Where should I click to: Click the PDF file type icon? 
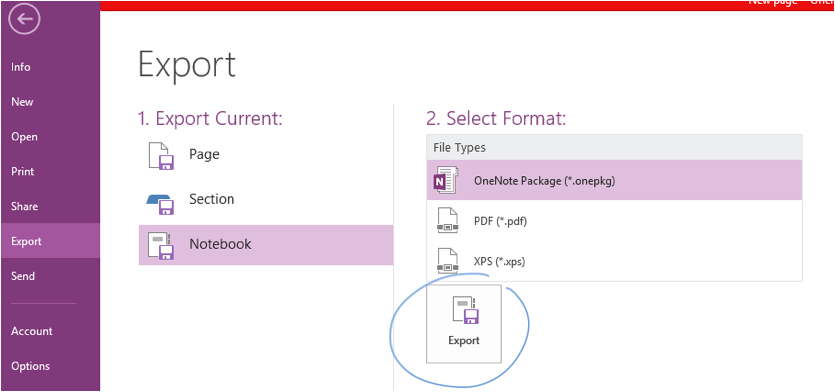(x=447, y=221)
